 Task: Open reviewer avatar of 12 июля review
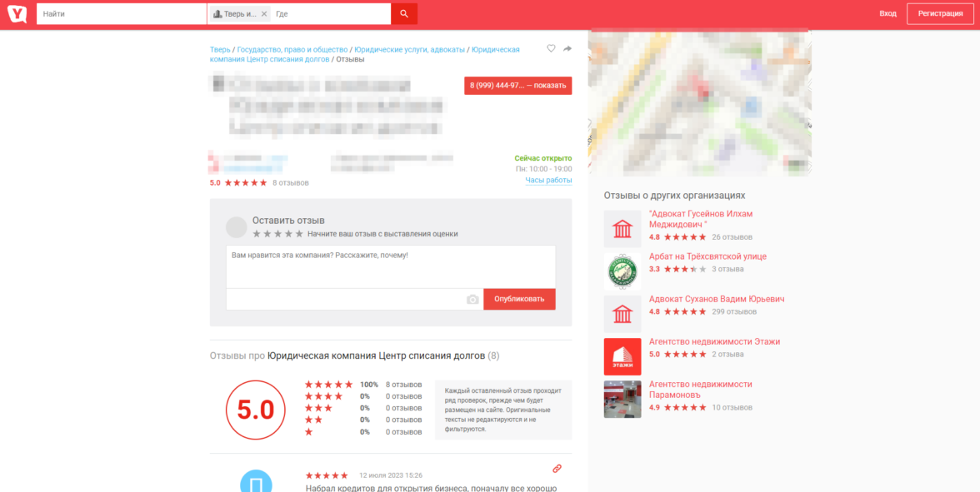tap(257, 481)
